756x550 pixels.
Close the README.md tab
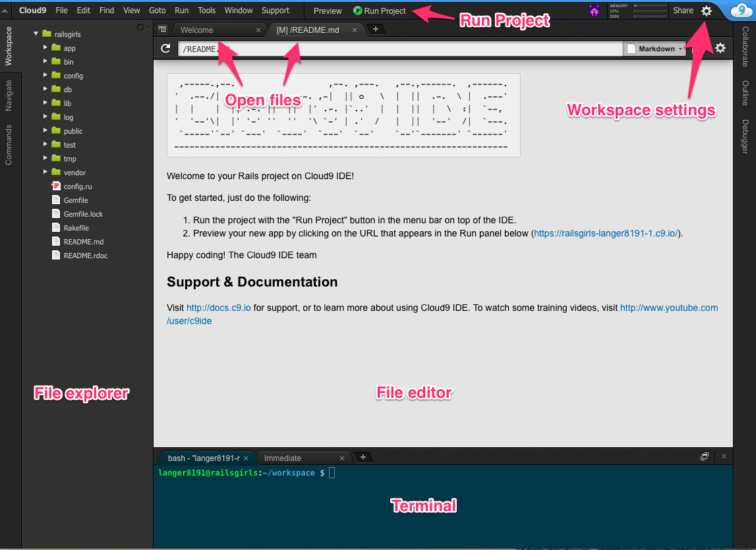(355, 30)
